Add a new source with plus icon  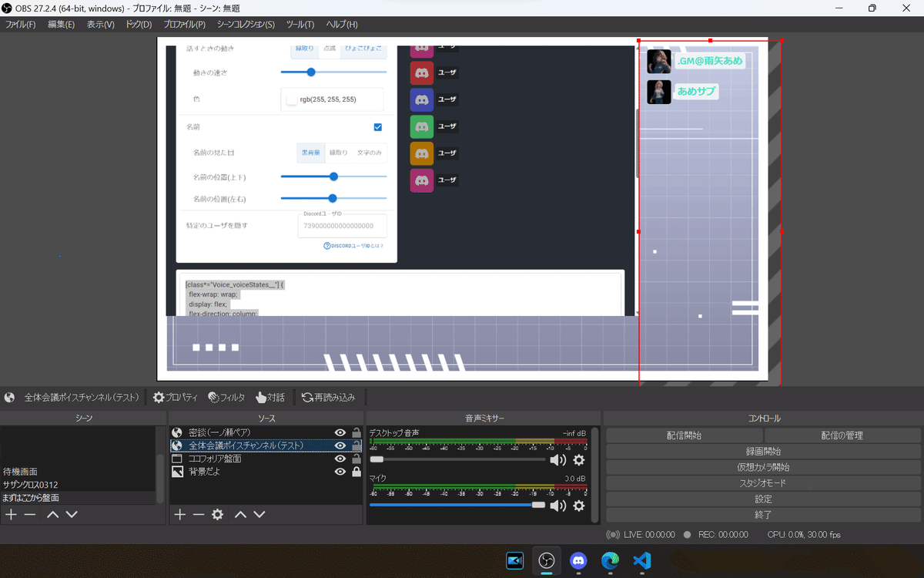[179, 514]
